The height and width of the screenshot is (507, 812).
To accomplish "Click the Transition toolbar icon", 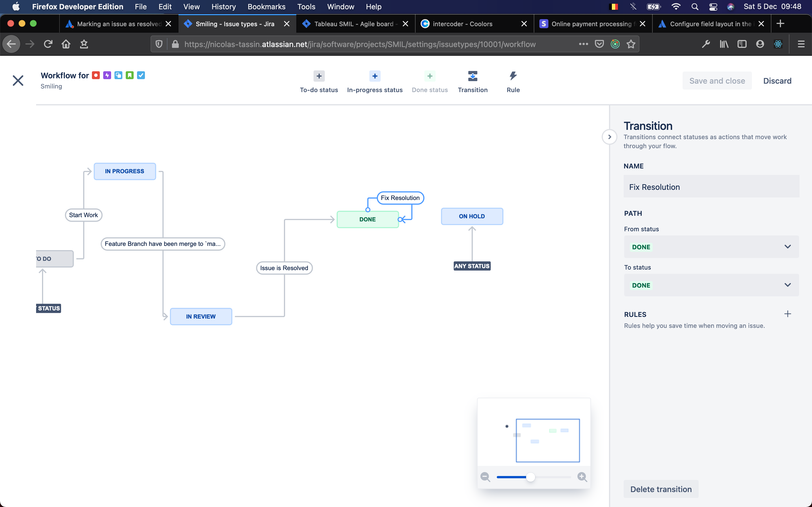I will [473, 76].
